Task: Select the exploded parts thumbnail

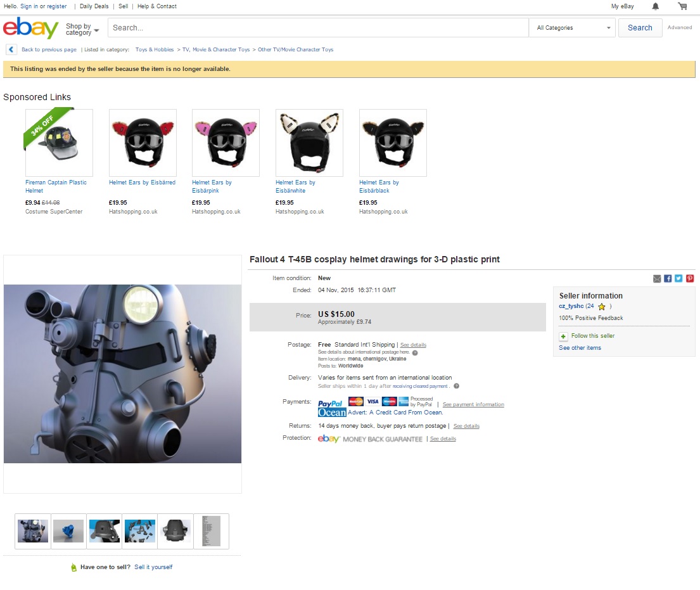Action: tap(140, 531)
